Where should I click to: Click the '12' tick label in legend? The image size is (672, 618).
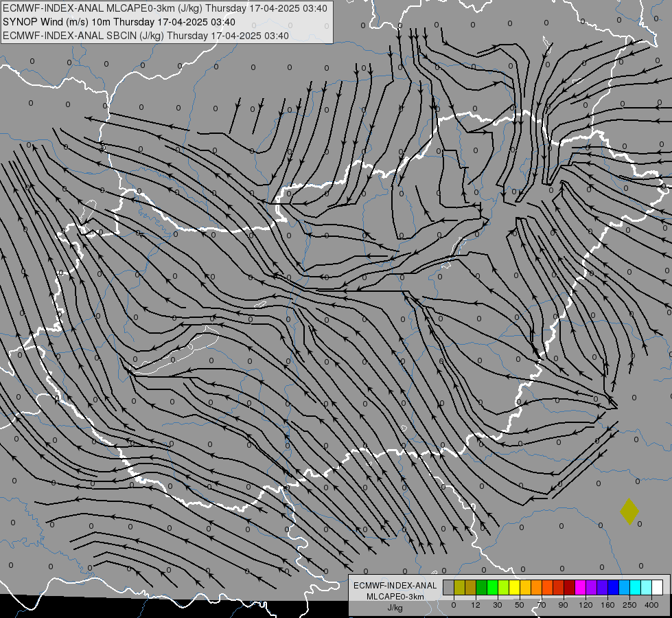[476, 605]
